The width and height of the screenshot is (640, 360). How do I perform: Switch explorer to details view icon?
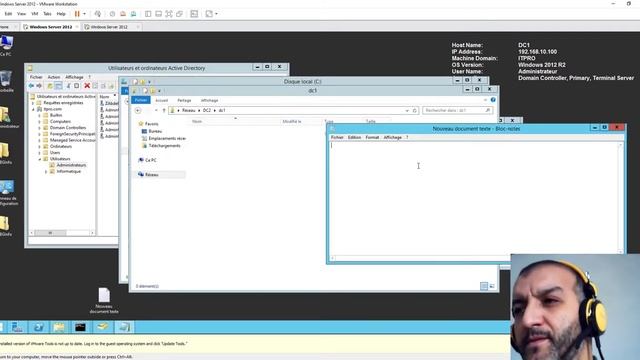click(x=484, y=286)
